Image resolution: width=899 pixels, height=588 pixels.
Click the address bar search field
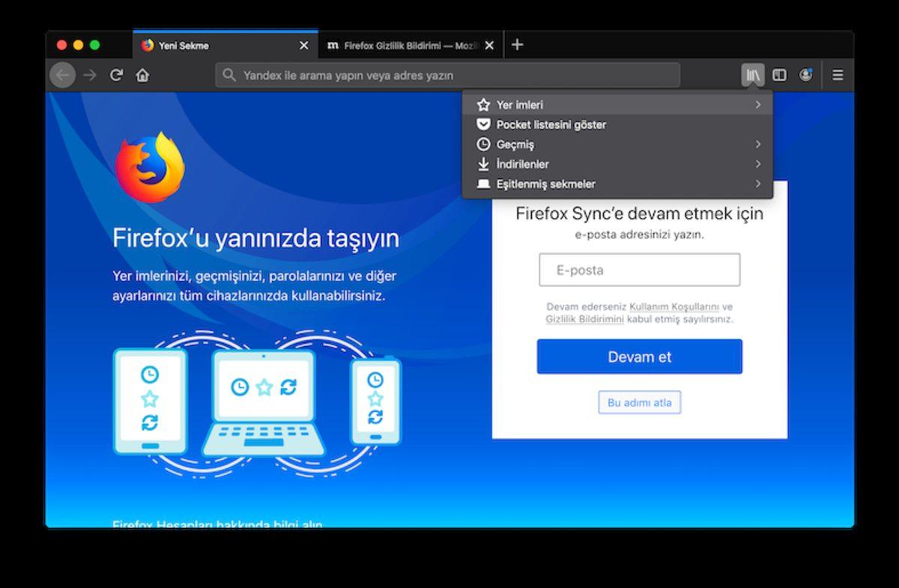(x=449, y=75)
